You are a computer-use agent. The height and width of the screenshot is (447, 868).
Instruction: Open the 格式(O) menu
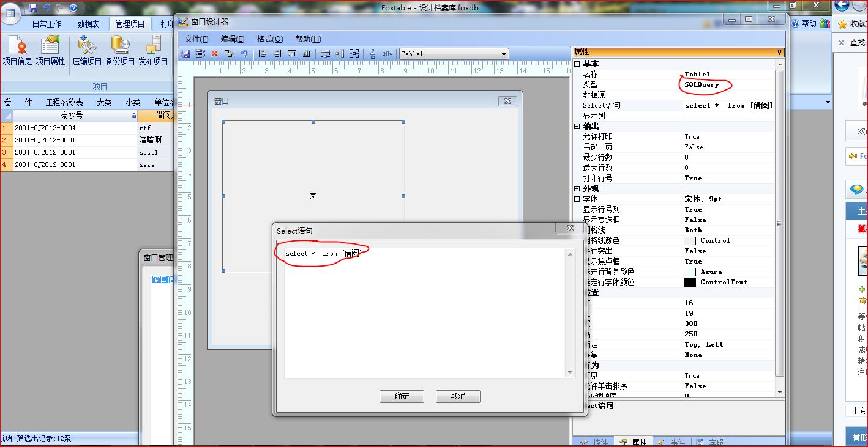pyautogui.click(x=270, y=39)
